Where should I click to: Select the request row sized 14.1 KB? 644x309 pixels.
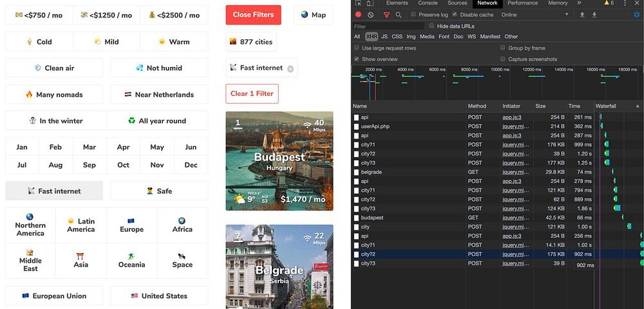(x=497, y=245)
